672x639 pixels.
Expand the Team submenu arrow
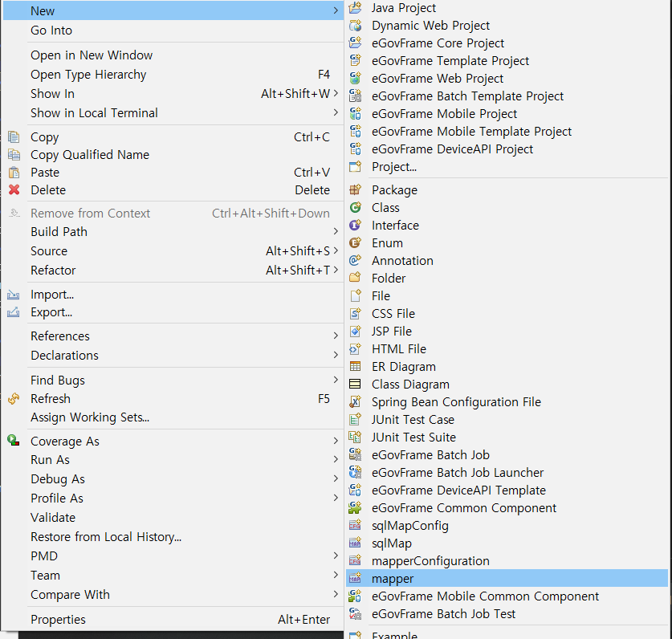pyautogui.click(x=336, y=575)
